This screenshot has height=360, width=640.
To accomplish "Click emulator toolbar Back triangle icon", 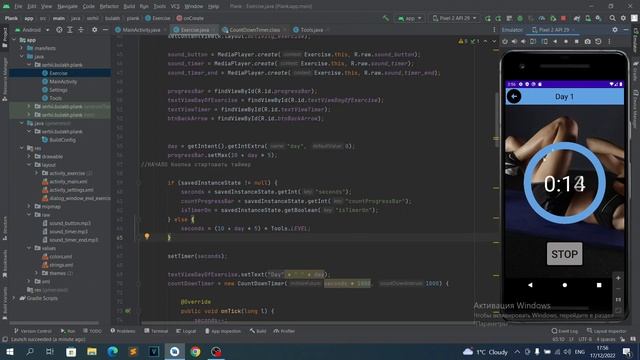I will coord(555,41).
